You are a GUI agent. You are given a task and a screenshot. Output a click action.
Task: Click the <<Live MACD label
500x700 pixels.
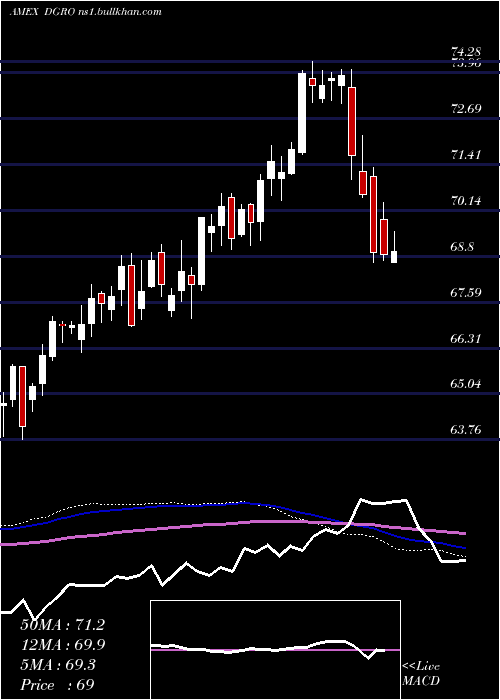421,674
